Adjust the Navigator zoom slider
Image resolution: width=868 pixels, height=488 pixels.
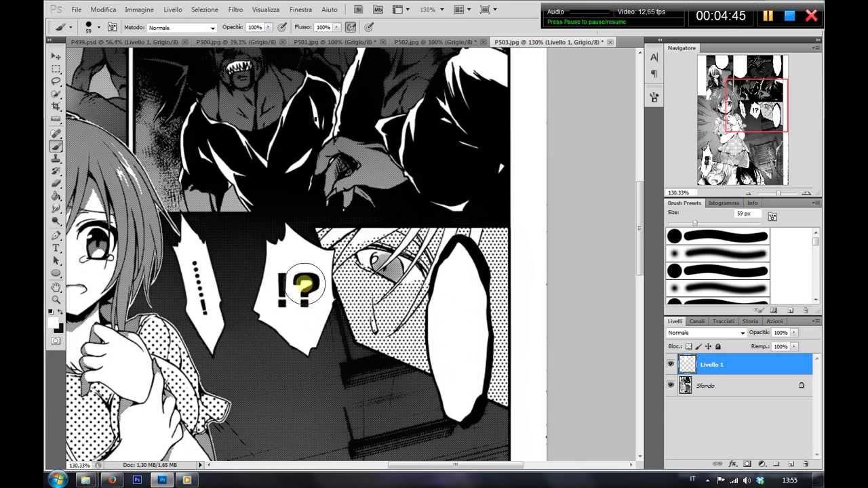[x=778, y=193]
